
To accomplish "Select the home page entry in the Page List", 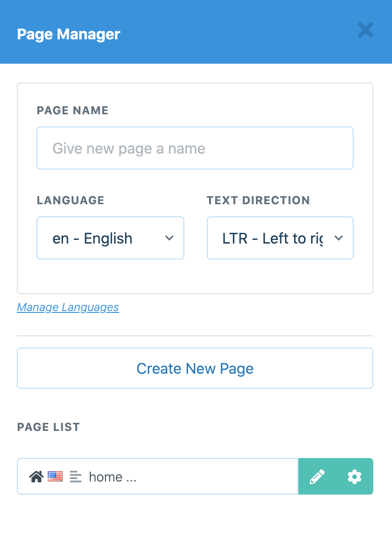I will (x=157, y=476).
